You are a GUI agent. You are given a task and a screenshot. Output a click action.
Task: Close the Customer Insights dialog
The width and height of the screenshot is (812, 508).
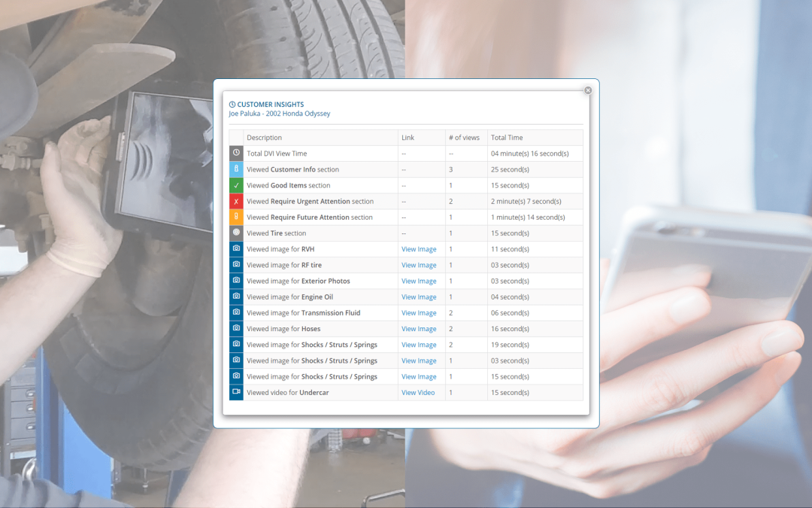click(587, 90)
